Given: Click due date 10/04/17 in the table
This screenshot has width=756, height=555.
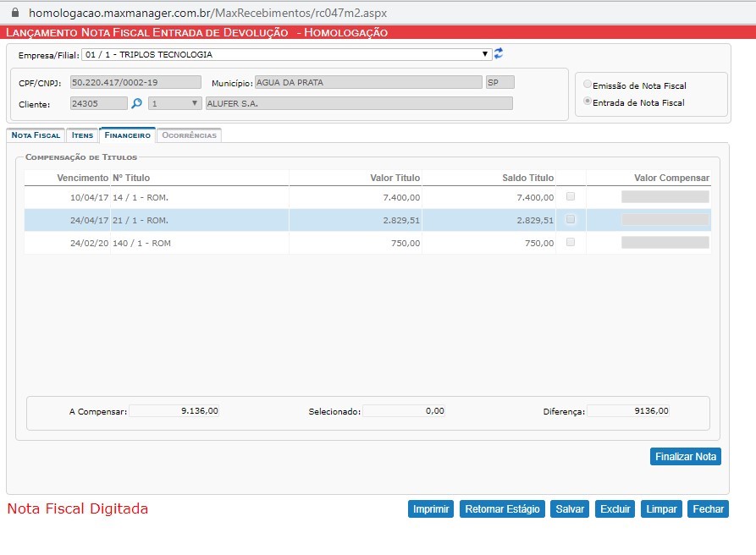Looking at the screenshot, I should [89, 197].
